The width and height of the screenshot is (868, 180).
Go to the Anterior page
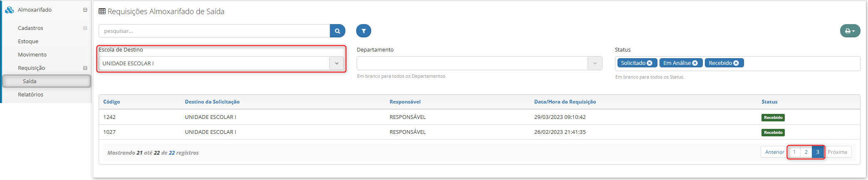[x=774, y=152]
